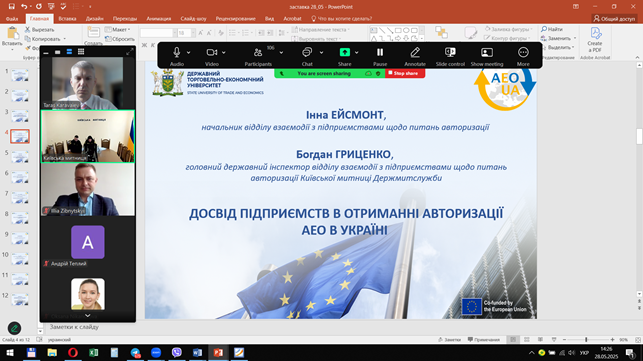Click the red Stop share button
Screen dimensions: 643x361
pyautogui.click(x=405, y=73)
